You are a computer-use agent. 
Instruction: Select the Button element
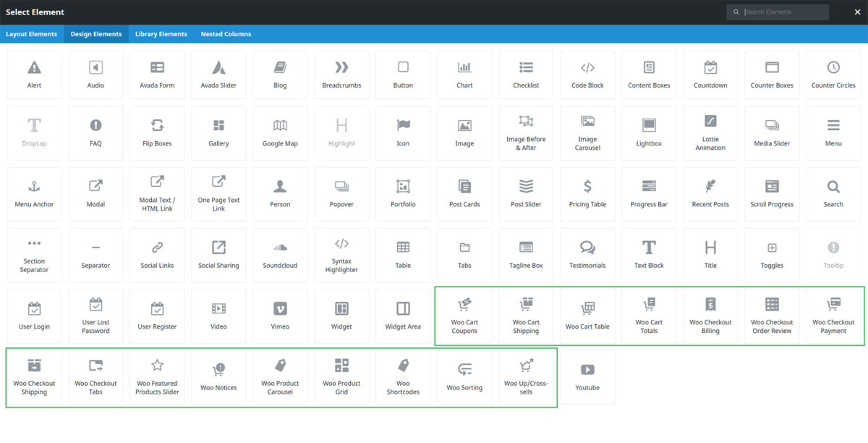[403, 74]
